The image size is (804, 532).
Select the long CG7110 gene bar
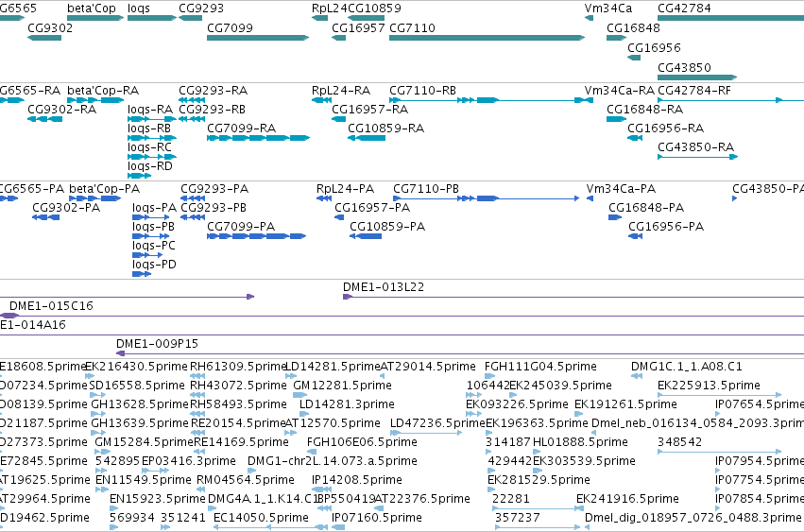pos(488,38)
